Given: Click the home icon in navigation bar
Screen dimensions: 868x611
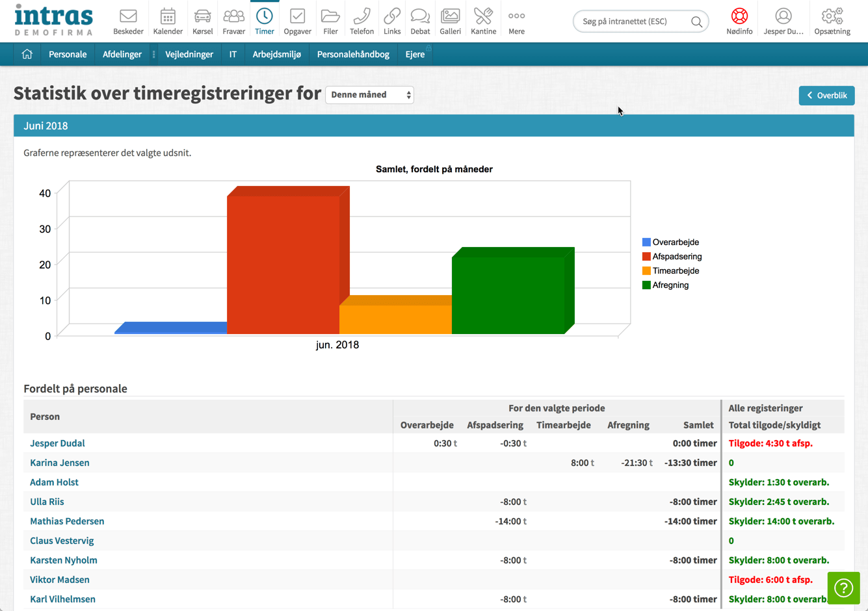Looking at the screenshot, I should (x=27, y=55).
